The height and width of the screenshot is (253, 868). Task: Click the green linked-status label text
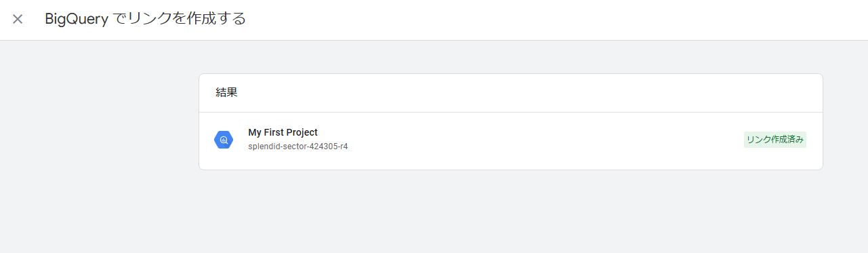[774, 140]
